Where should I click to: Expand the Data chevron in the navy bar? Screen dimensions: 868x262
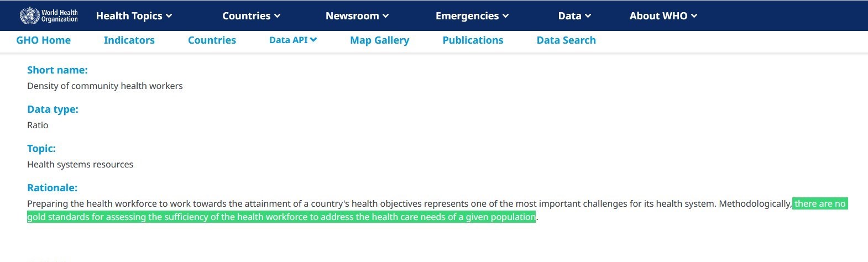tap(588, 16)
